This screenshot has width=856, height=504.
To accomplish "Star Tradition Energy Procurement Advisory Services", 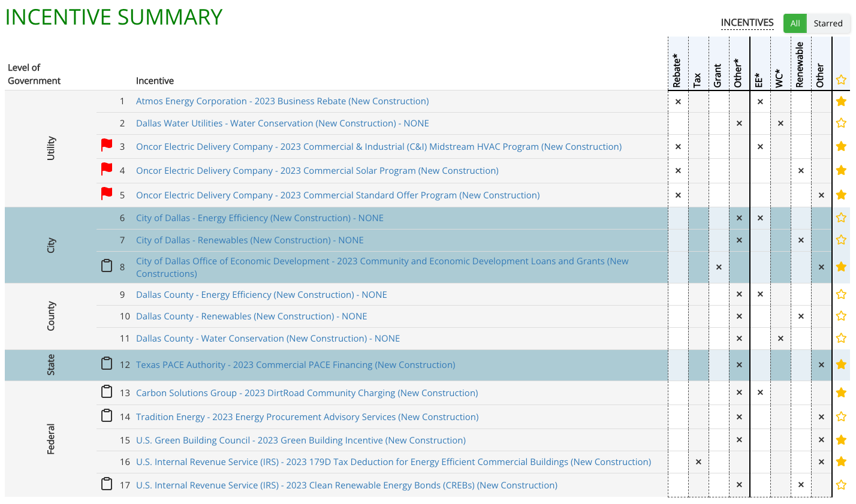I will pos(841,417).
